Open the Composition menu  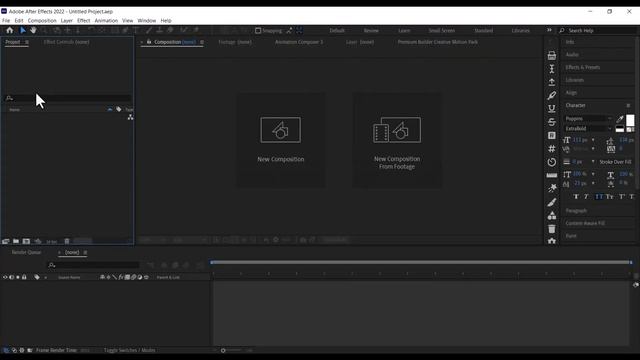tap(42, 20)
